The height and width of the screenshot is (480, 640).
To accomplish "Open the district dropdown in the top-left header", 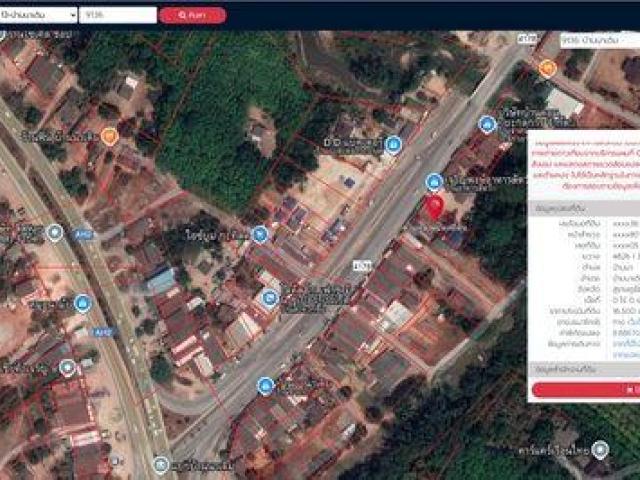I will (39, 15).
